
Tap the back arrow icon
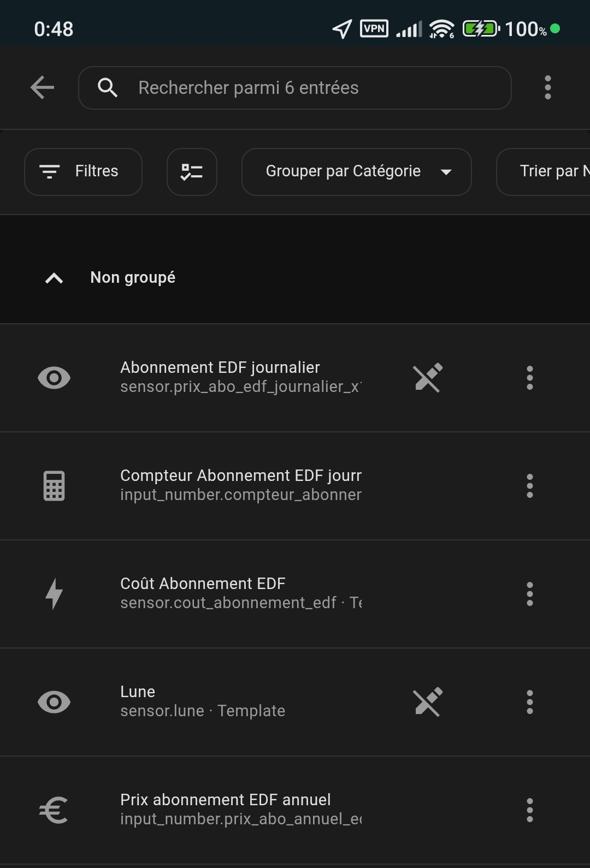42,87
